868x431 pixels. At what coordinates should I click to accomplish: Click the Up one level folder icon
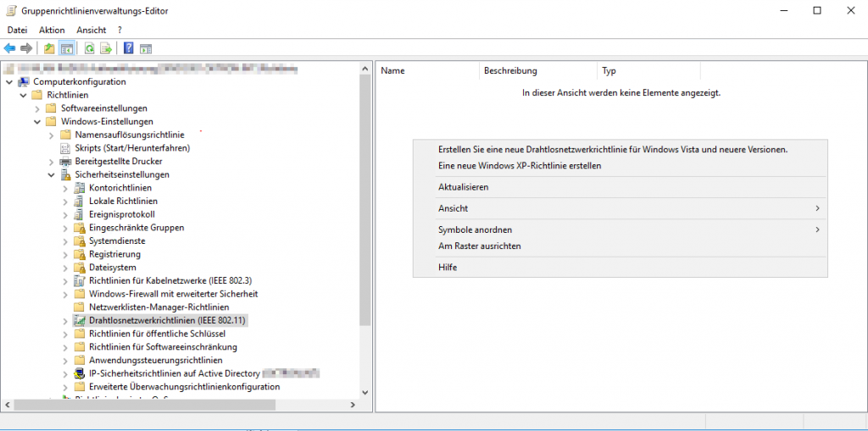point(49,48)
